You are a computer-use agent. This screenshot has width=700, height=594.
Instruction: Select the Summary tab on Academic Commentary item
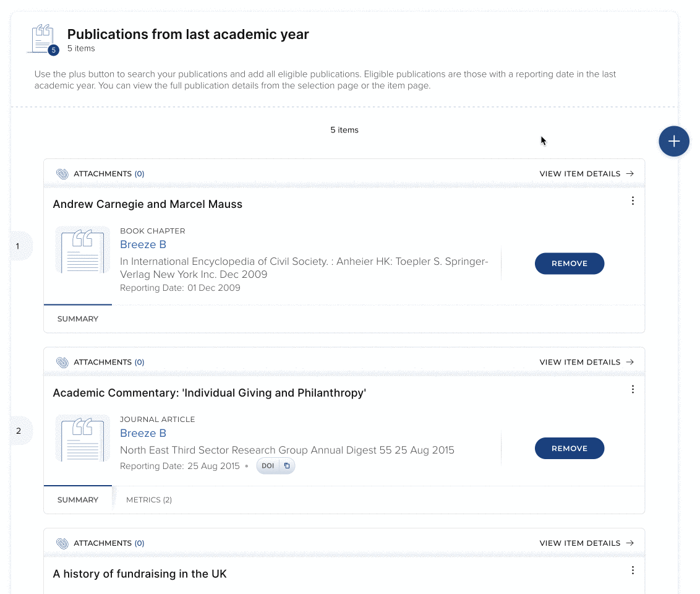pos(78,500)
